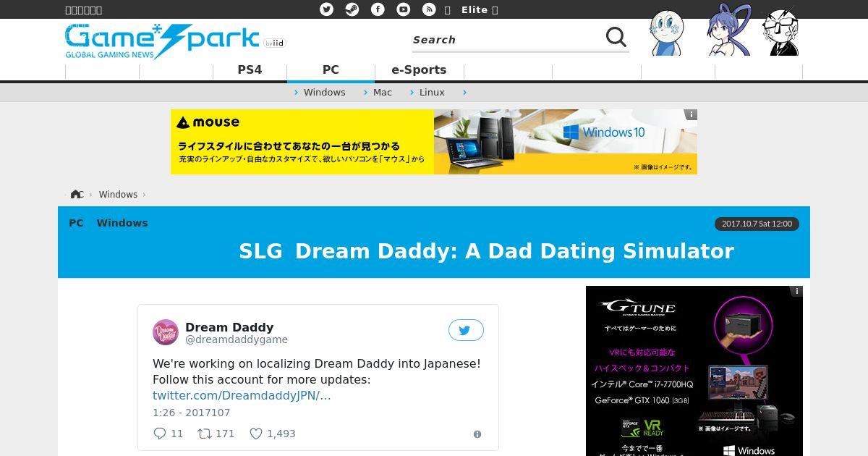
Task: Click the 'by iid' badge beside logo
Action: [275, 43]
